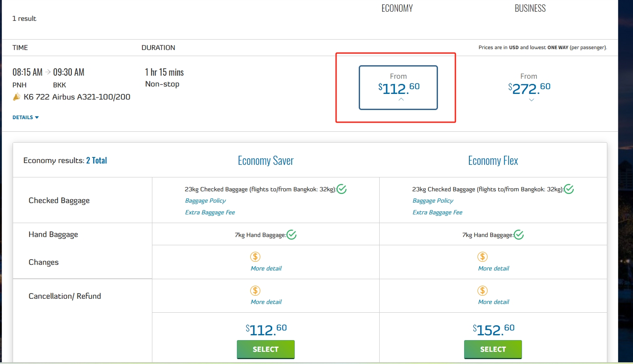The height and width of the screenshot is (364, 633).
Task: Click the '1 result' text
Action: click(x=24, y=19)
